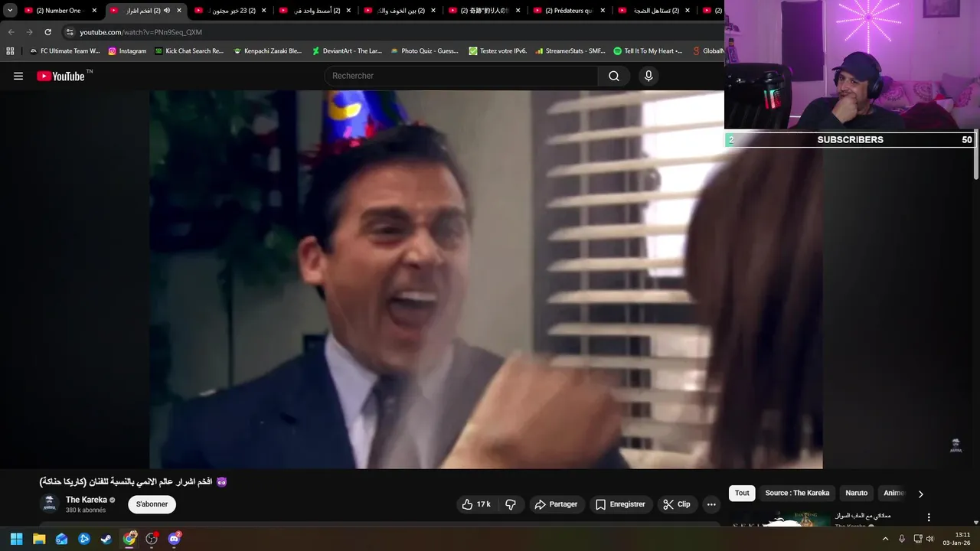
Task: Subscribe with the S'abonner button
Action: (152, 504)
